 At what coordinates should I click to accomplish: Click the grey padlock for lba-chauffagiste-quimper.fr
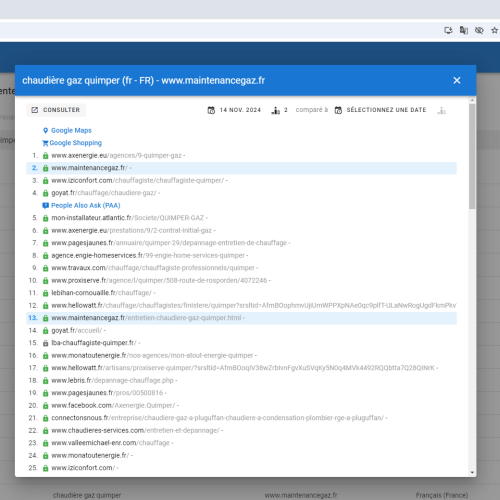tap(46, 343)
